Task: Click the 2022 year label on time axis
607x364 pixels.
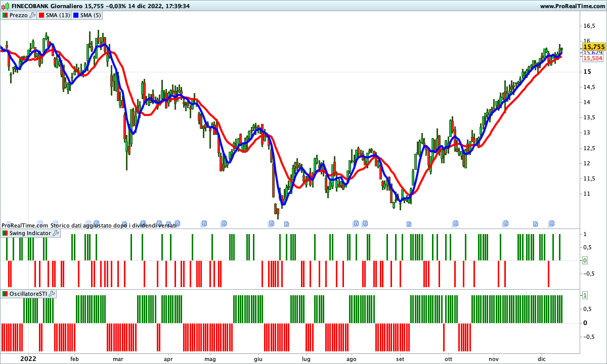Action: 28,358
